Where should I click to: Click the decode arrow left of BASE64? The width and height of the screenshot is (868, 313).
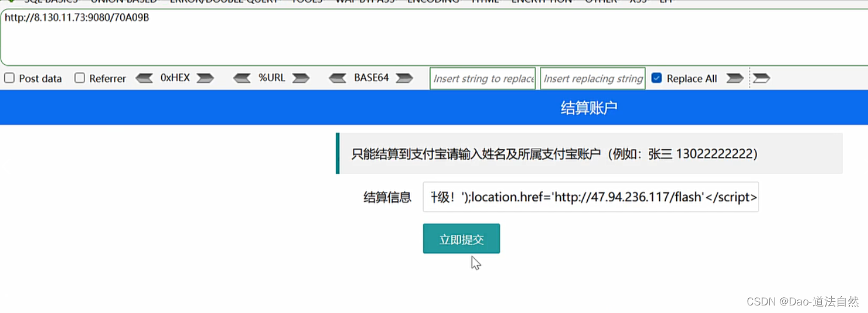(338, 78)
